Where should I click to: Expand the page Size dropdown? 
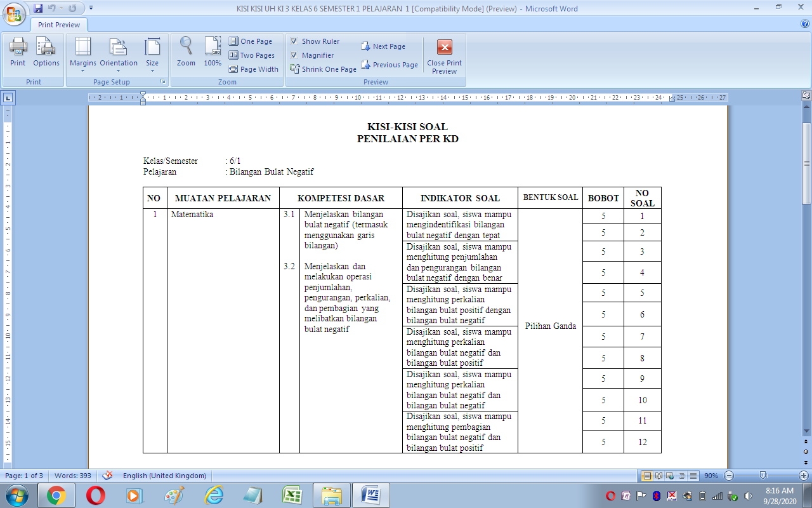pos(152,55)
